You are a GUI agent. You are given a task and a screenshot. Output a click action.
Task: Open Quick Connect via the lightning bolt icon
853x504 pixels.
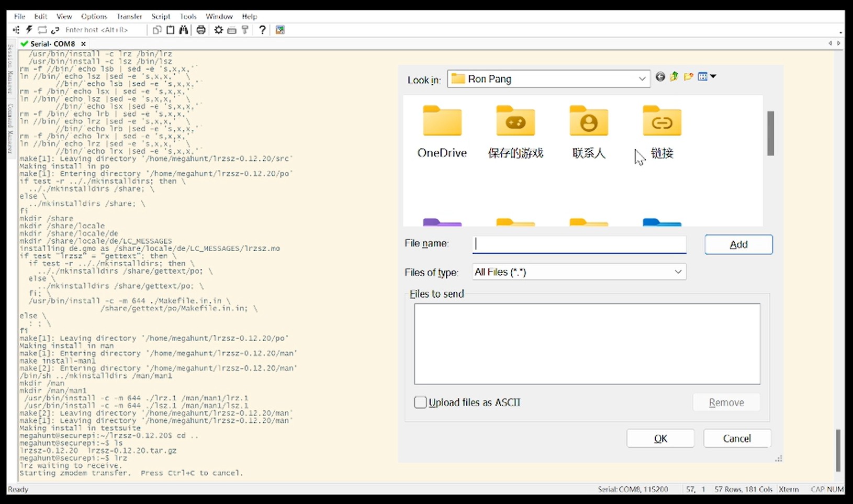pyautogui.click(x=29, y=30)
